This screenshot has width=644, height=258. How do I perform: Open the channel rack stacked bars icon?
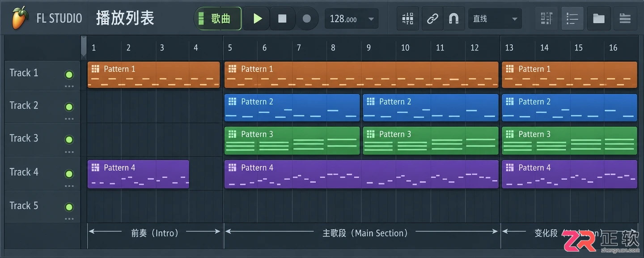tap(625, 18)
